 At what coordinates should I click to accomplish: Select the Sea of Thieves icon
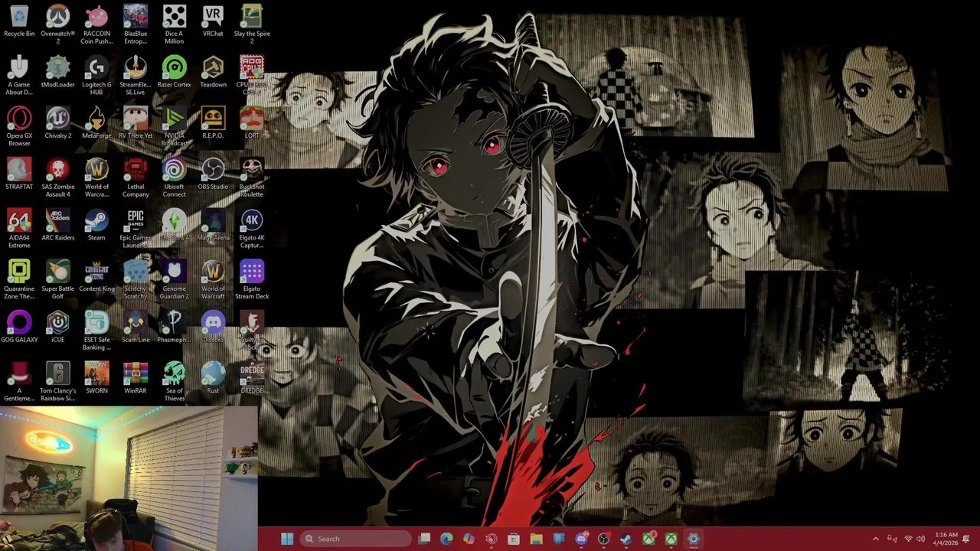(174, 382)
